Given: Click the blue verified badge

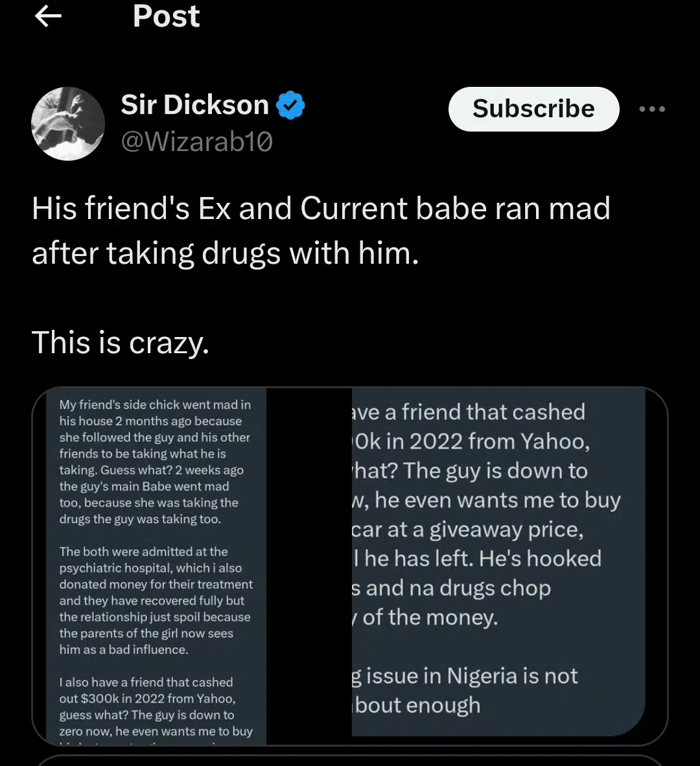Looking at the screenshot, I should tap(291, 106).
